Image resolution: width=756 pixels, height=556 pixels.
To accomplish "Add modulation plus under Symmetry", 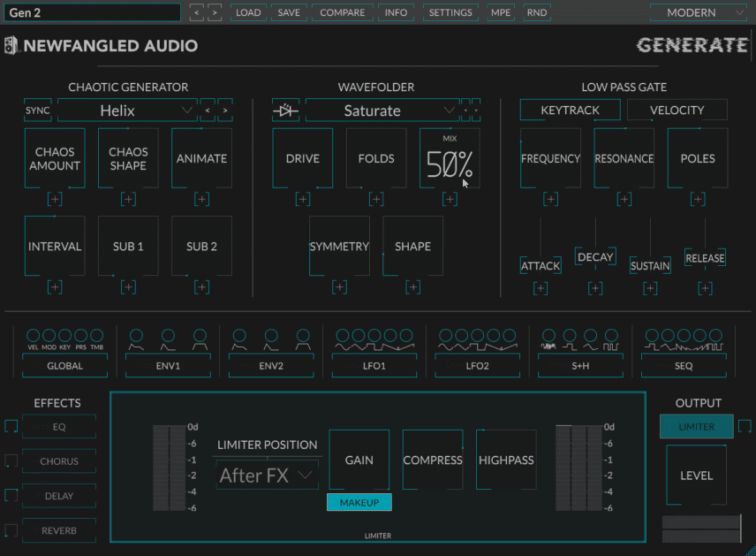I will [x=339, y=287].
